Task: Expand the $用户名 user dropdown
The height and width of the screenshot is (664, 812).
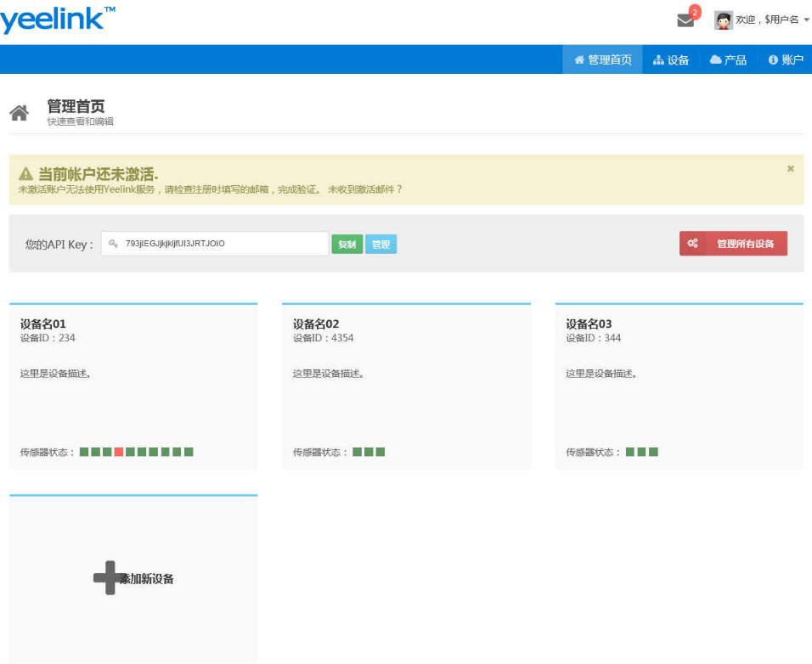Action: point(769,19)
